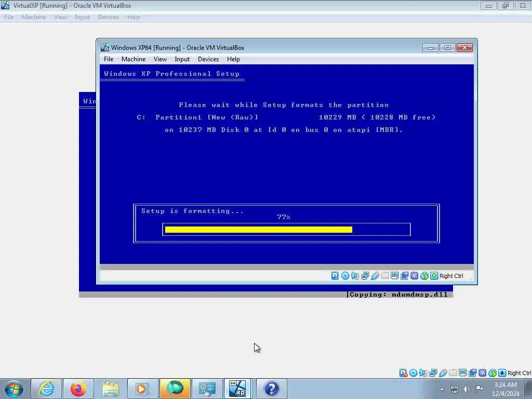Open Help menu in Windows XP64 window

tap(233, 59)
